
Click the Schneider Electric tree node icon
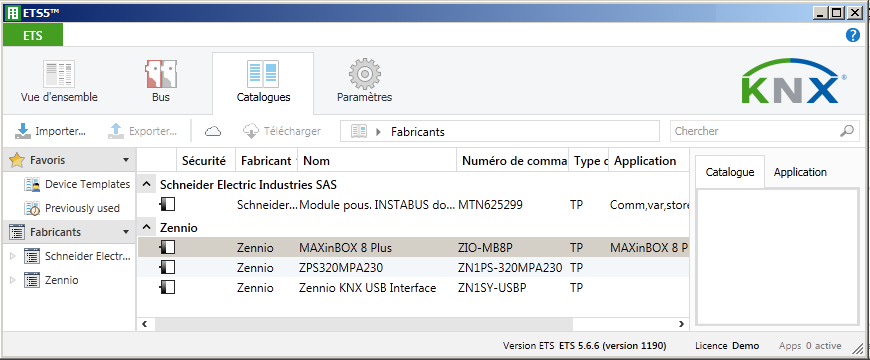pos(32,256)
